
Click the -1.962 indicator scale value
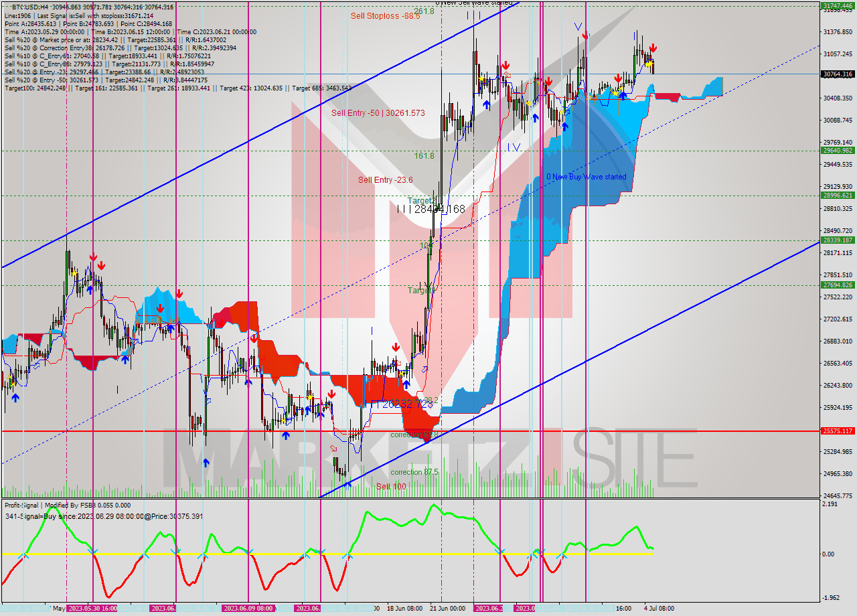pos(830,597)
